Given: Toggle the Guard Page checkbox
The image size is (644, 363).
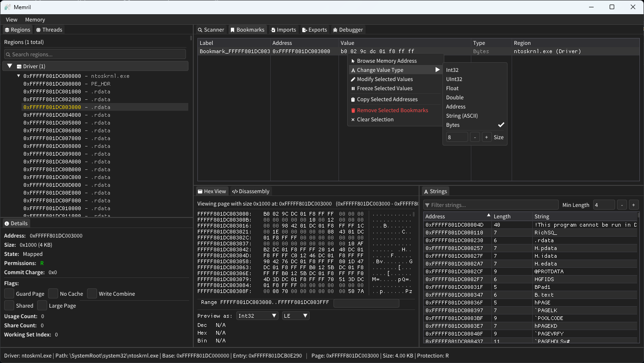Looking at the screenshot, I should pyautogui.click(x=9, y=293).
